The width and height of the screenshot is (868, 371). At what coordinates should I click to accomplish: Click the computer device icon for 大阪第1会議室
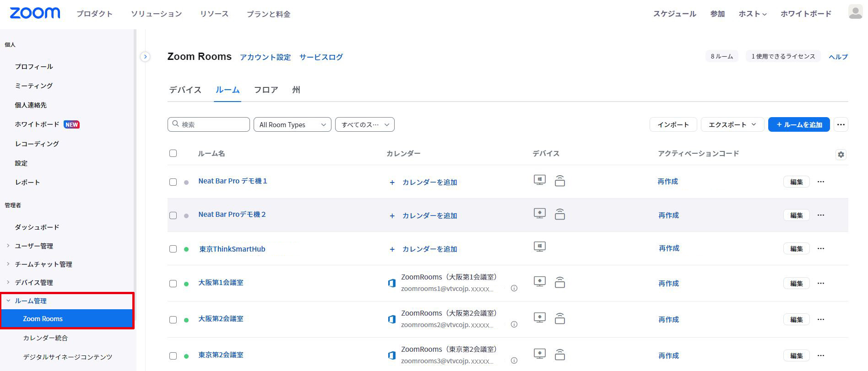pyautogui.click(x=540, y=282)
